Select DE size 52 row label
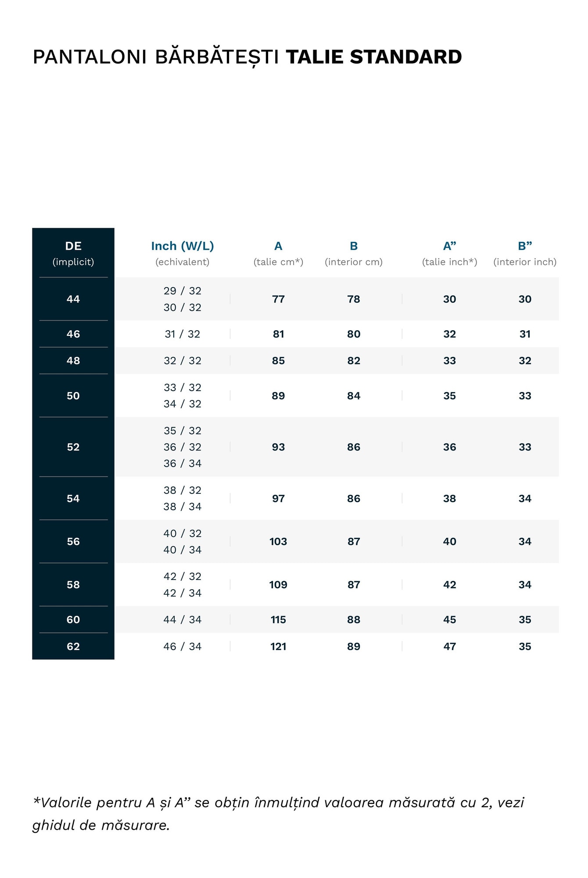This screenshot has width=588, height=878. [73, 447]
